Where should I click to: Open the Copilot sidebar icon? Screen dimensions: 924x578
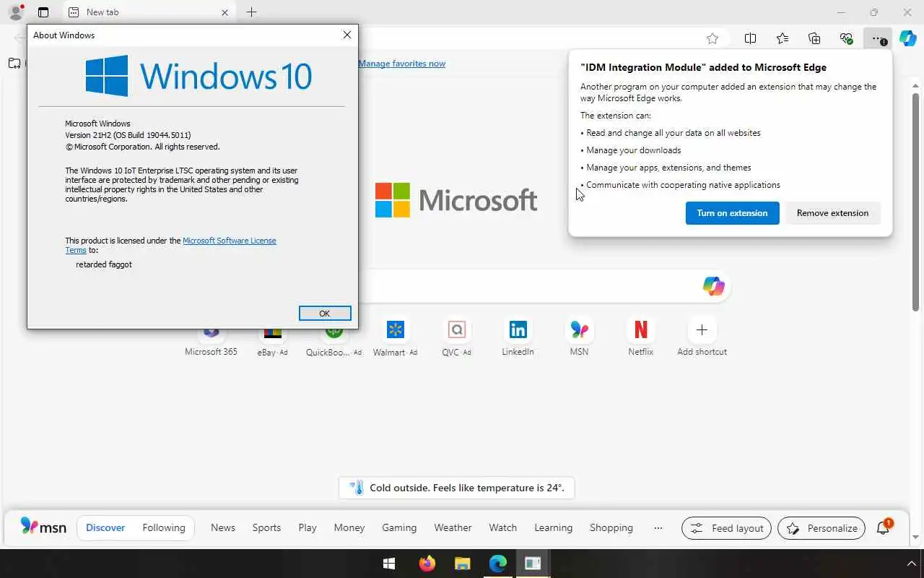(x=908, y=39)
